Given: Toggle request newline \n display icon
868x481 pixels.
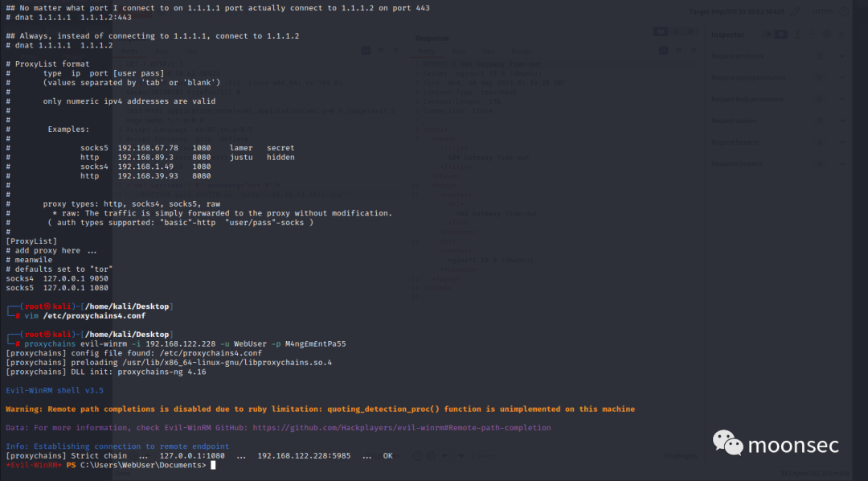Looking at the screenshot, I should [382, 51].
